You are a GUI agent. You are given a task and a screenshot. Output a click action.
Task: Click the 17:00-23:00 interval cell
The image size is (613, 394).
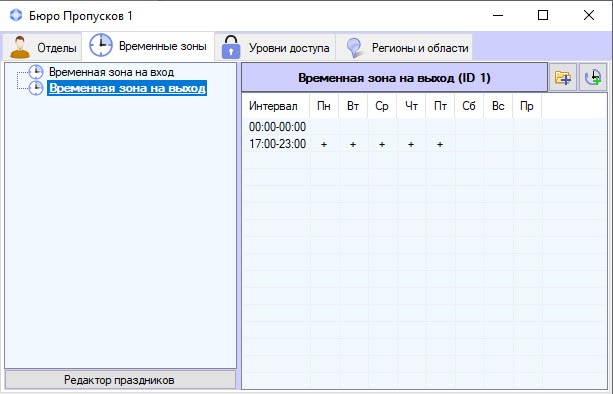point(277,144)
